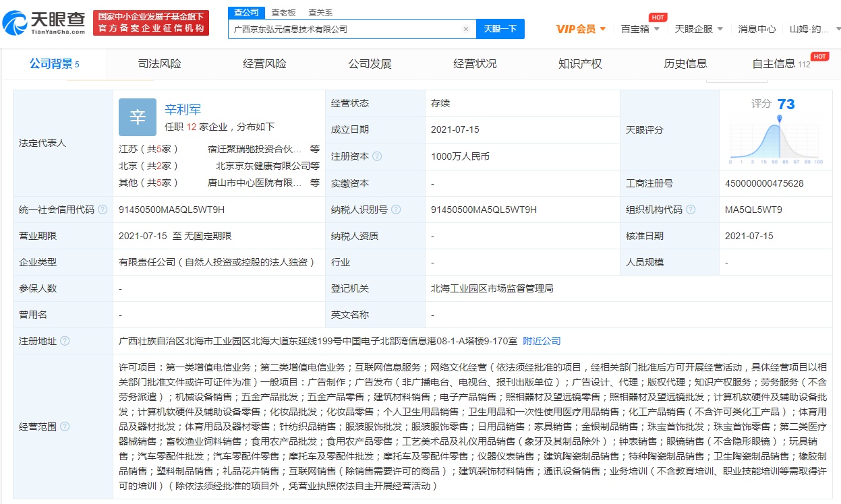Open the 司法风险 tab
Image resolution: width=841 pixels, height=504 pixels.
point(160,64)
